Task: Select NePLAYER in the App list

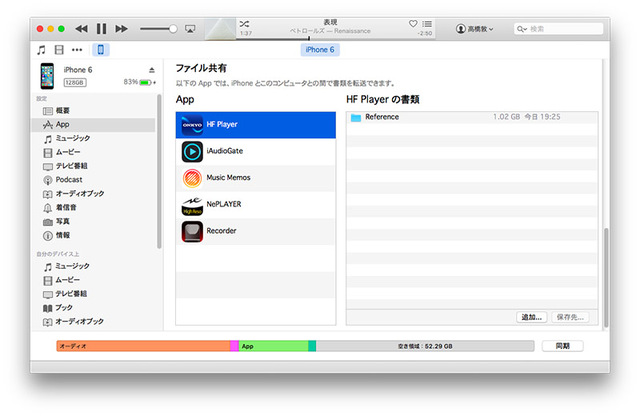Action: (x=223, y=204)
